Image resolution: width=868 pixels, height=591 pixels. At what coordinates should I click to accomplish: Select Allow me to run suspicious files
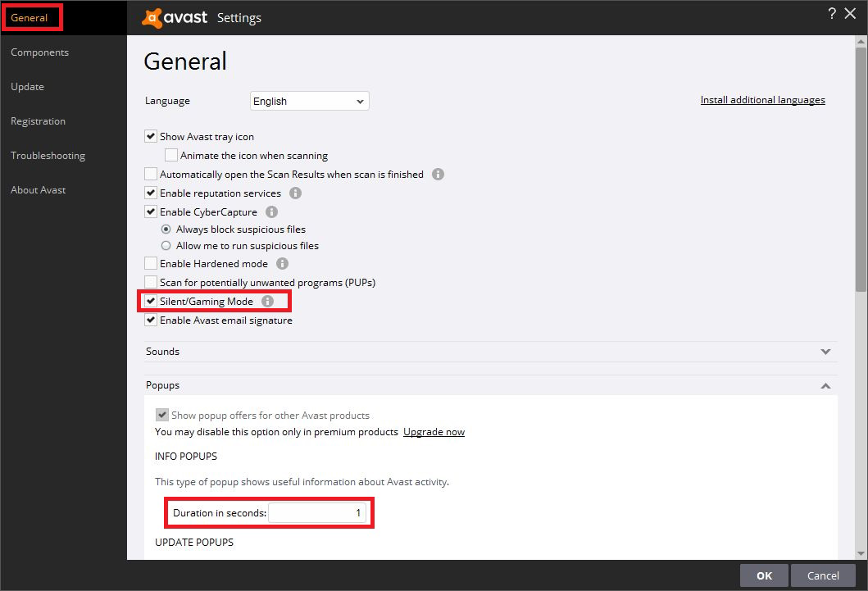pyautogui.click(x=166, y=246)
